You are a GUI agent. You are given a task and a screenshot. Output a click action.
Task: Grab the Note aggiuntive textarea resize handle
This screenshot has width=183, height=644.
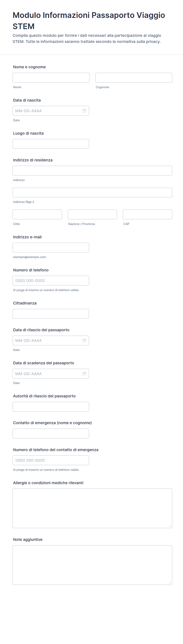click(170, 583)
